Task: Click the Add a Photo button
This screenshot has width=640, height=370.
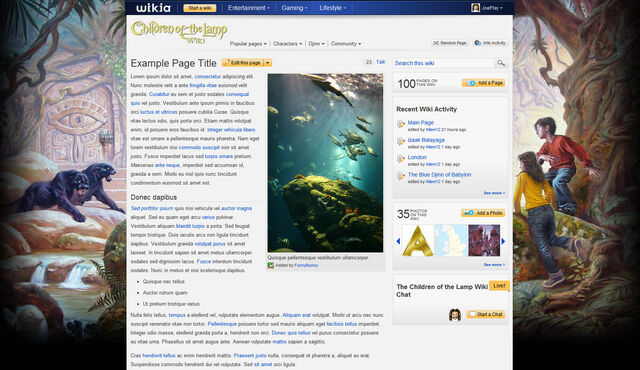Action: (x=483, y=213)
